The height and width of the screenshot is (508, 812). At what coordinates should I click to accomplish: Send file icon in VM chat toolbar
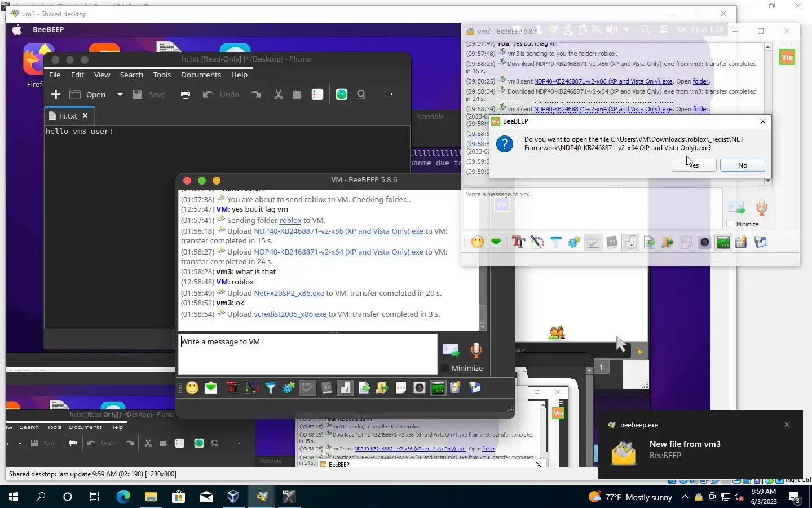(364, 388)
